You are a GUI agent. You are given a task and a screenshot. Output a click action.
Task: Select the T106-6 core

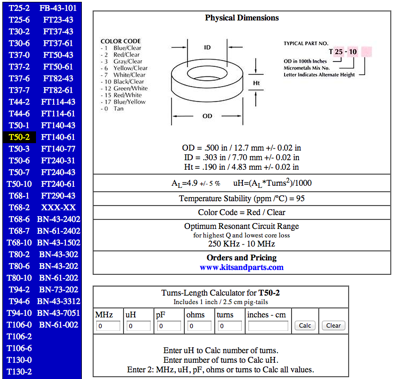tap(19, 348)
